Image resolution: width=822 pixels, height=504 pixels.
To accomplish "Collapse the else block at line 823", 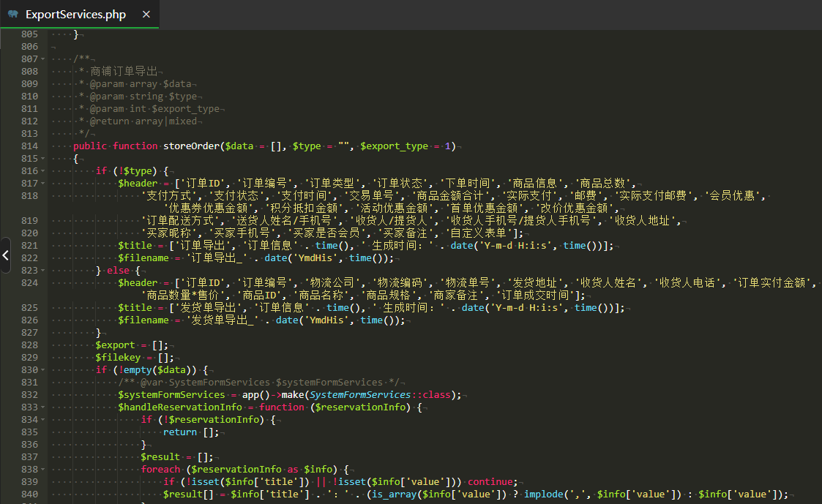I will (x=43, y=271).
